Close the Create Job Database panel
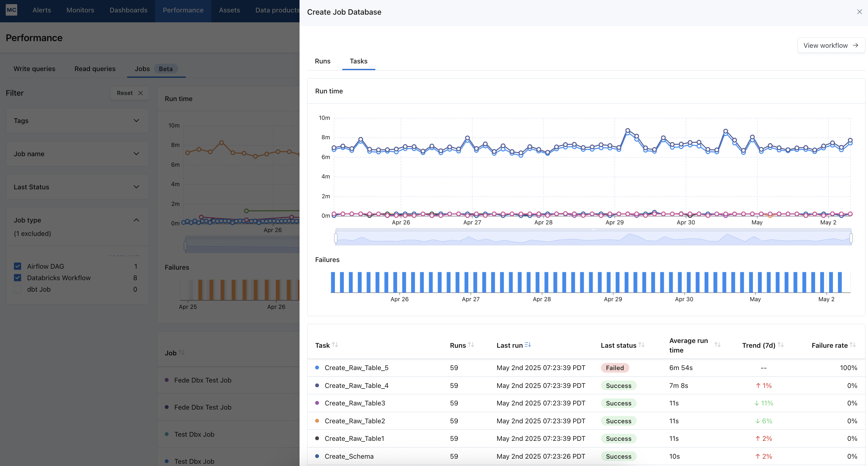Viewport: 868px width, 466px height. point(859,12)
